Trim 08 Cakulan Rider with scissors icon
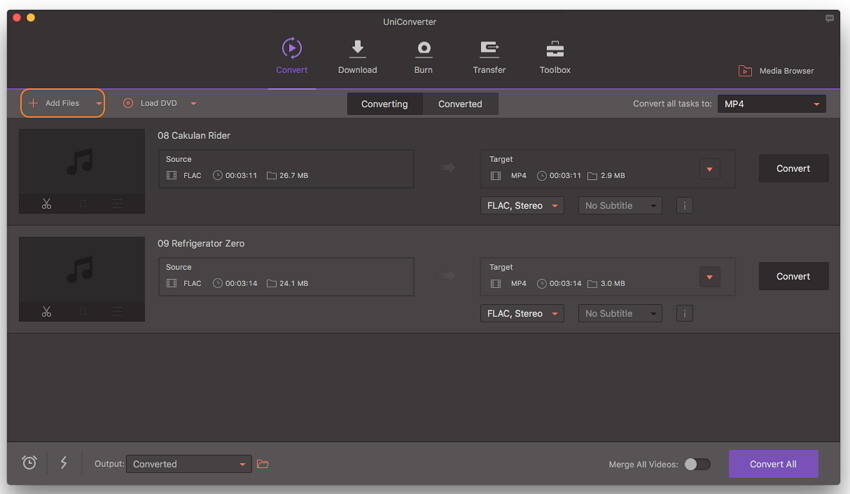This screenshot has width=850, height=494. 47,204
